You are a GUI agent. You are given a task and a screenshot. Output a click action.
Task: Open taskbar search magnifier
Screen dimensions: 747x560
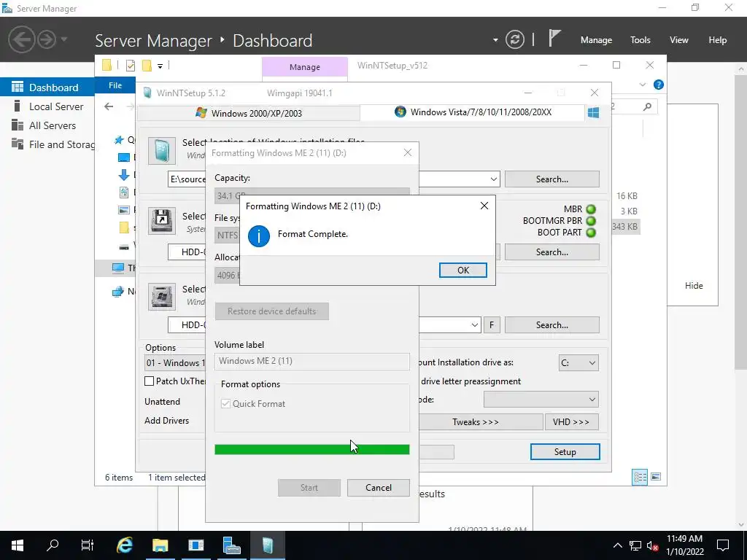click(x=53, y=545)
